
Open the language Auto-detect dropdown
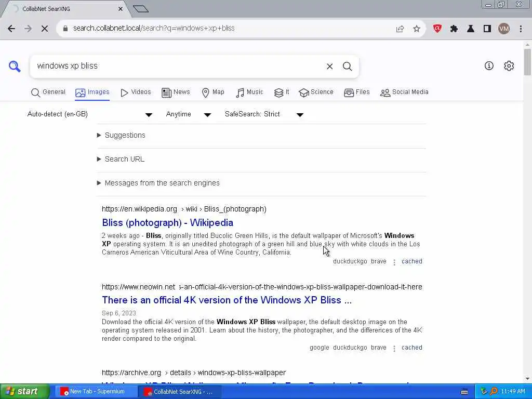pyautogui.click(x=89, y=114)
